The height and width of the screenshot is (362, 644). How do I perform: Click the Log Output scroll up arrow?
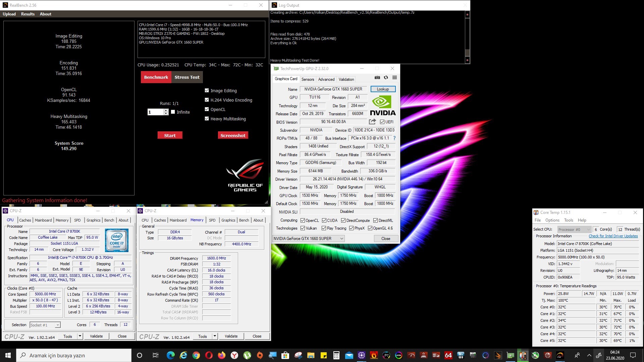point(467,14)
